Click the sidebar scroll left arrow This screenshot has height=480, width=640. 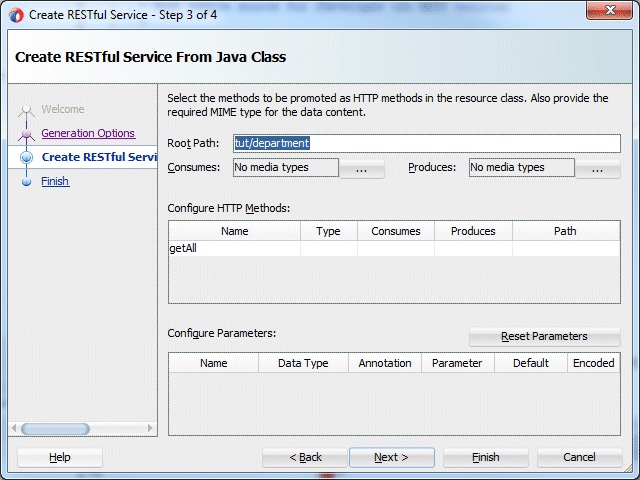tap(14, 429)
